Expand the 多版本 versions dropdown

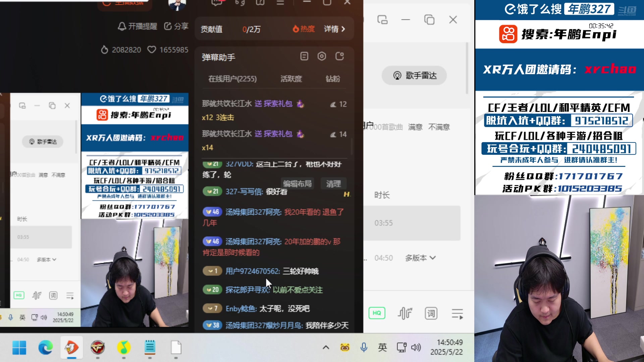[x=420, y=258]
